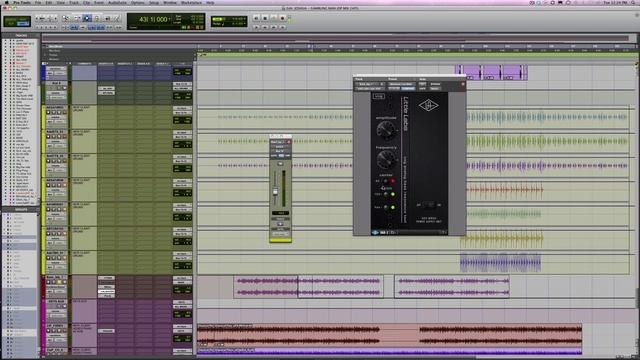640x360 pixels.
Task: Click the red transport Record button
Action: (x=282, y=18)
